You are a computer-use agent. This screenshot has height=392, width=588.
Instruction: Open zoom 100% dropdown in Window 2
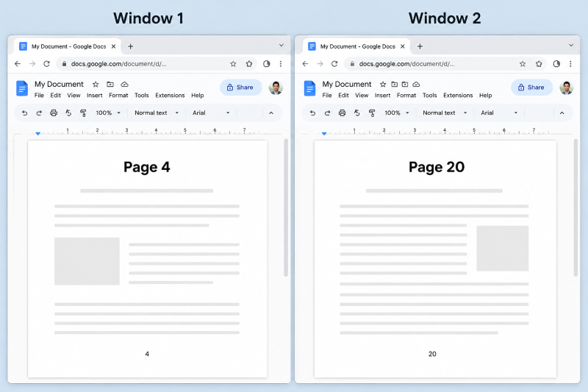pos(397,113)
